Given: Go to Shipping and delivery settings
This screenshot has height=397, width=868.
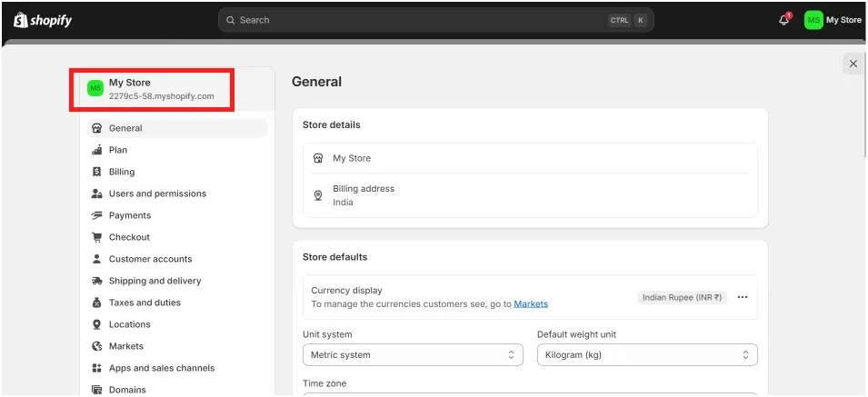Looking at the screenshot, I should pos(177,281).
